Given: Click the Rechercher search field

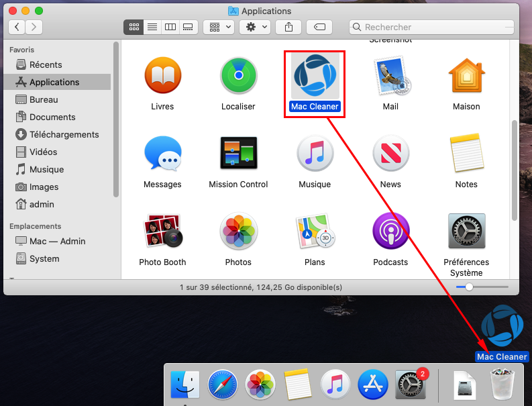Looking at the screenshot, I should [x=431, y=27].
